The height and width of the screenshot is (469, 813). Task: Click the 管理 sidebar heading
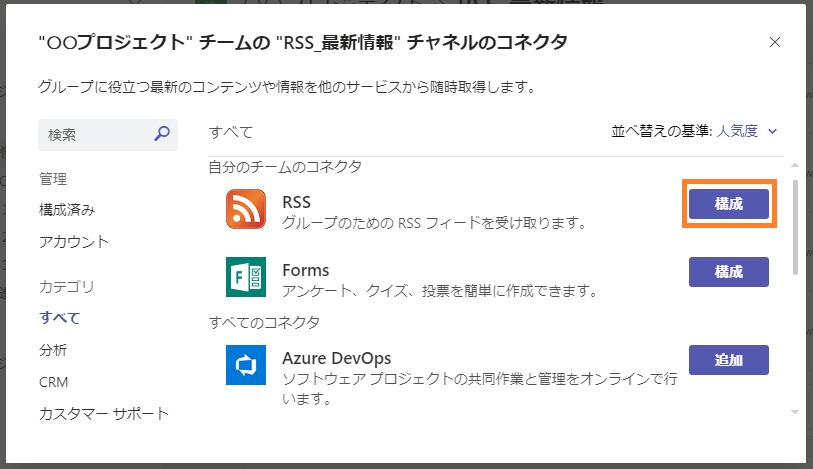[x=53, y=179]
